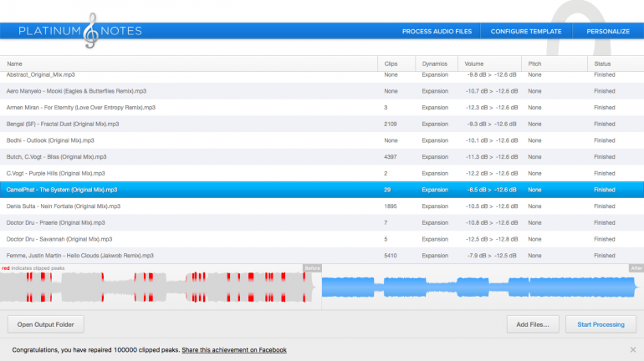
Task: Select Butch, C.Vogt - Bliss (Original Mix).mp3
Action: click(x=322, y=157)
